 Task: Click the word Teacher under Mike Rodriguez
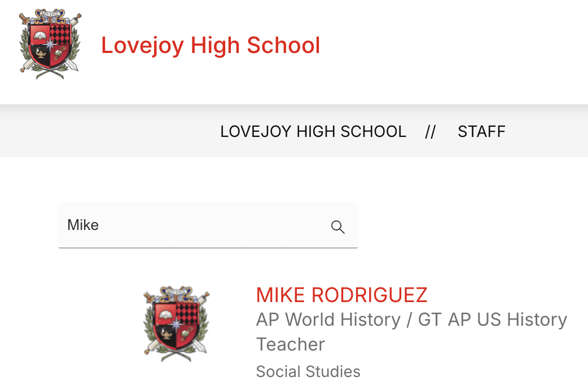pyautogui.click(x=290, y=344)
